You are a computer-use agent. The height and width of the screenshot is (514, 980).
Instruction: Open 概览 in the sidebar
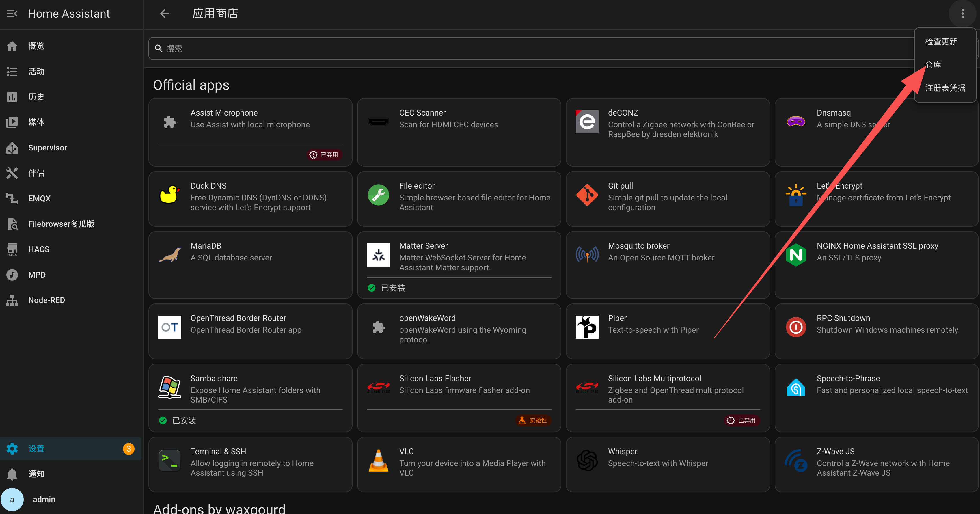pyautogui.click(x=71, y=46)
